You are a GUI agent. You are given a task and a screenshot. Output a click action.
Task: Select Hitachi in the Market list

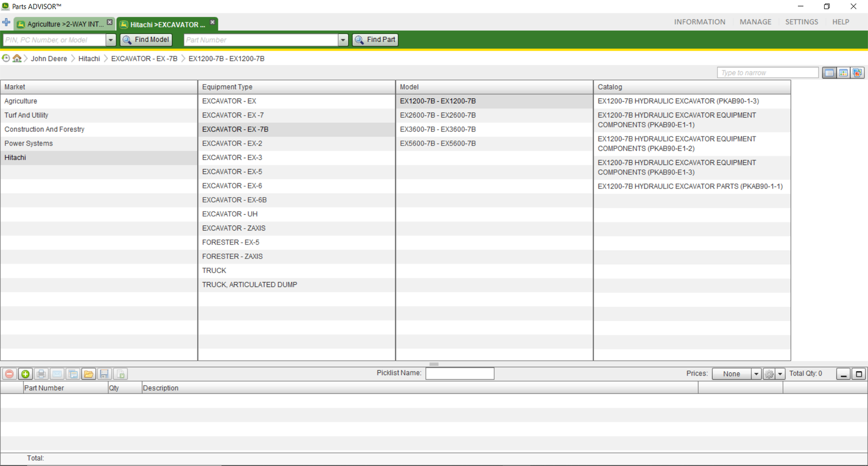tap(99, 157)
